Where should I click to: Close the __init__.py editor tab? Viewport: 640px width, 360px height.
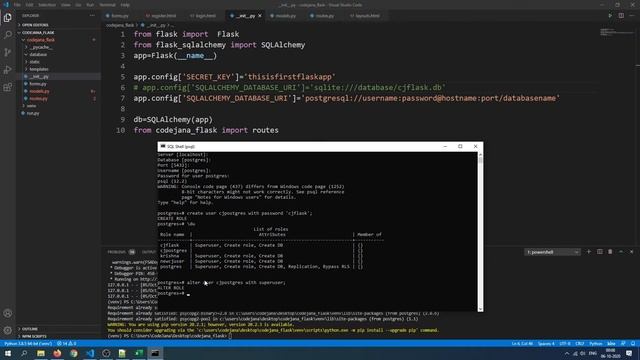click(260, 16)
